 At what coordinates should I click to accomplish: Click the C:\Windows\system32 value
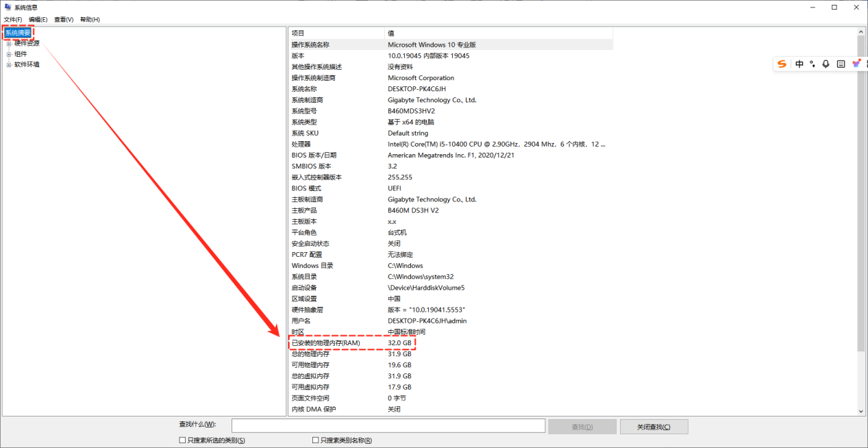421,277
